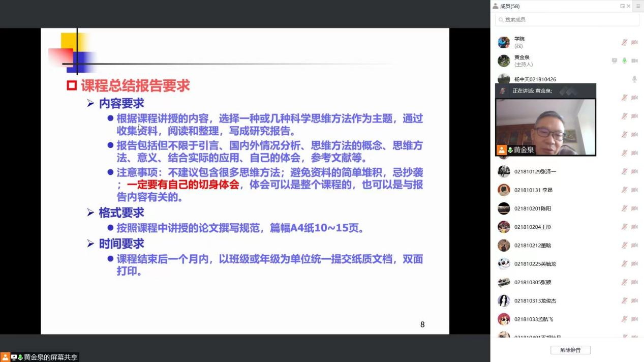Click the muted microphone icon for 021810131 李昂
This screenshot has height=362, width=644.
pos(624,190)
